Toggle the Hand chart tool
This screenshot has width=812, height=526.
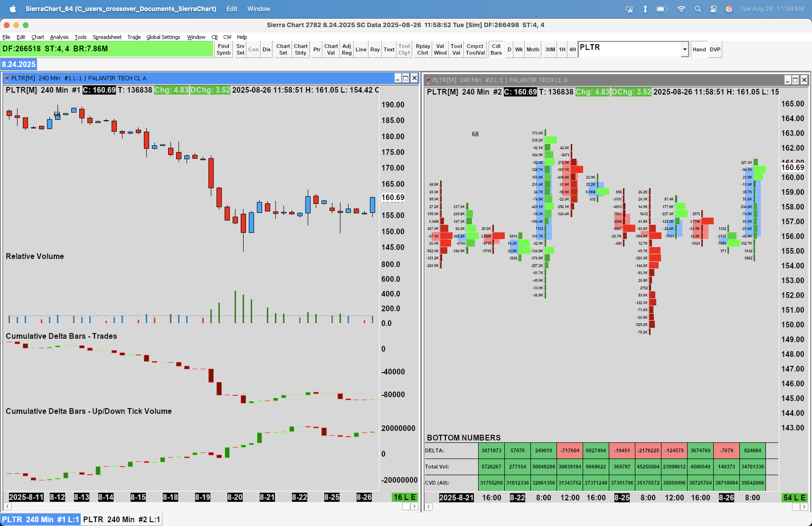[699, 49]
